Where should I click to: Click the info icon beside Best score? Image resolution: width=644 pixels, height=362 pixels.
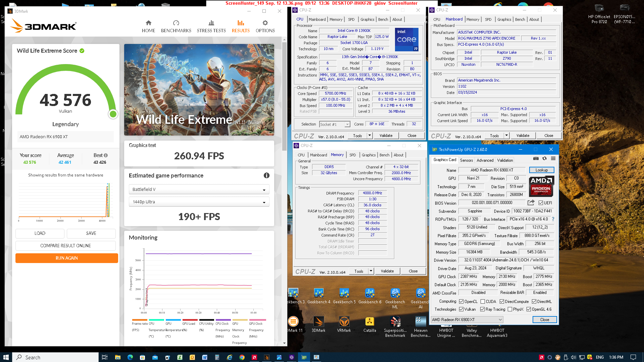tap(106, 155)
